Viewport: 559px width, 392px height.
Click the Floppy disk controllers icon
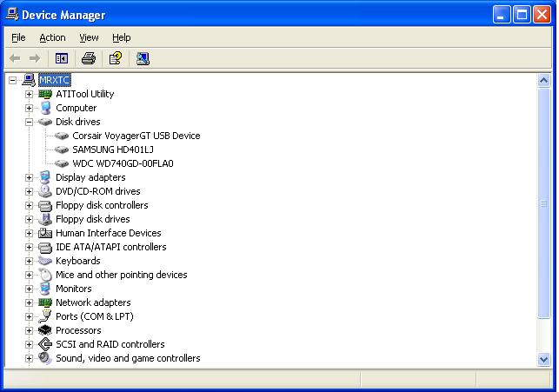tap(45, 206)
